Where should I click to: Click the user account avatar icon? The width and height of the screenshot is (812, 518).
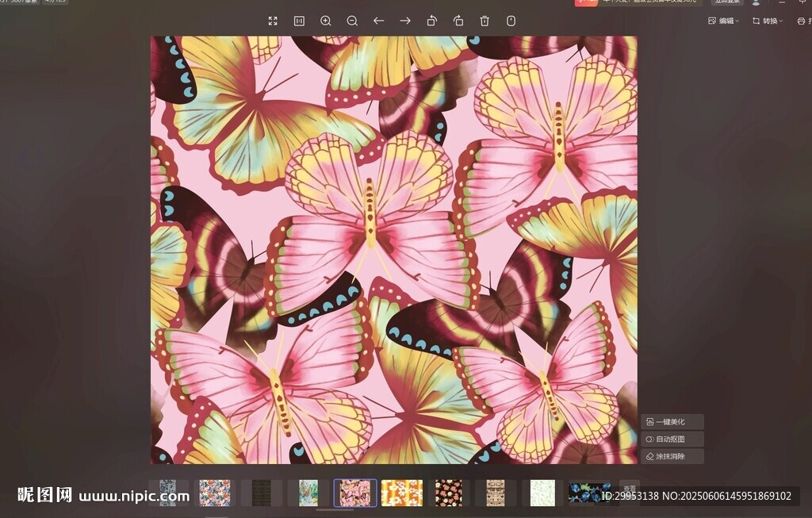click(x=756, y=2)
